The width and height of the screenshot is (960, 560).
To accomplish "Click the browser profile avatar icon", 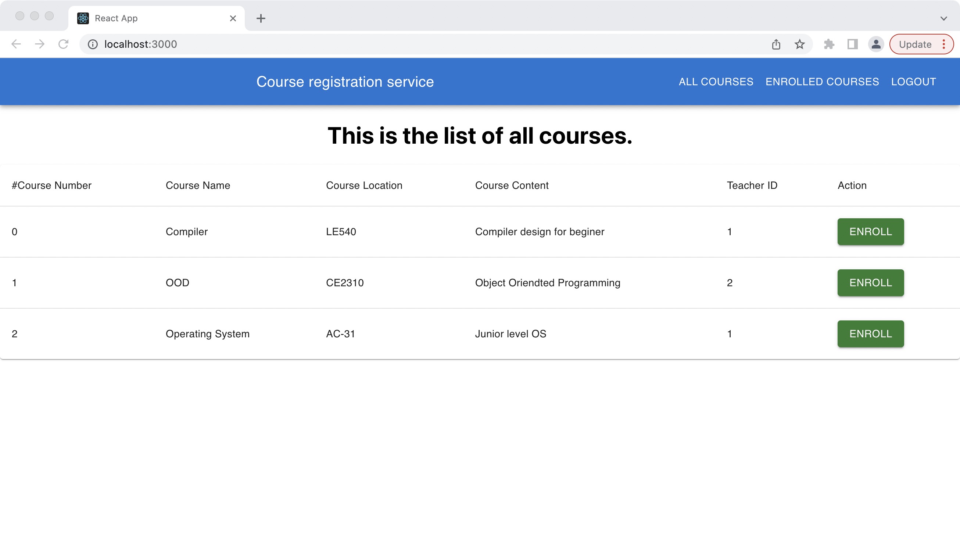I will [x=876, y=44].
